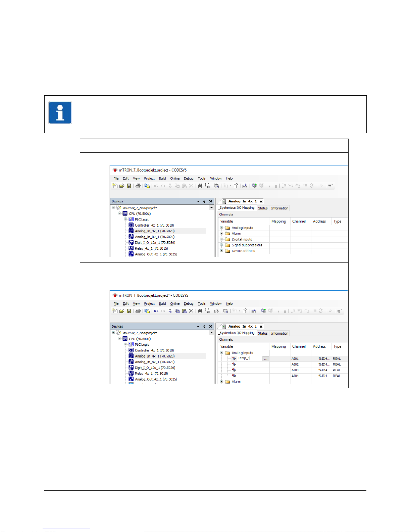This screenshot has width=411, height=532.
Task: Click the ellipsis button beside Temp_1
Action: pos(266,359)
